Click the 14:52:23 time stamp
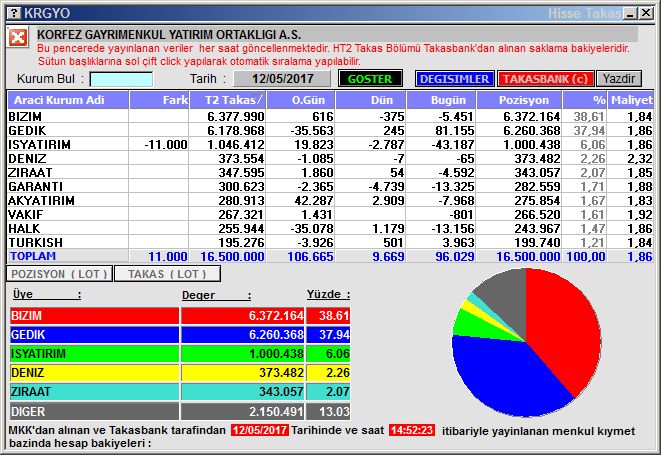 (411, 430)
